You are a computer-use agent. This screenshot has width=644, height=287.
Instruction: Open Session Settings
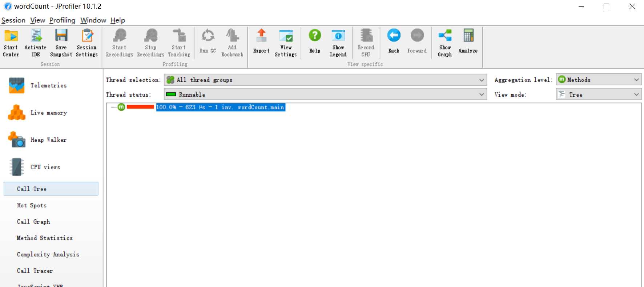click(x=87, y=43)
